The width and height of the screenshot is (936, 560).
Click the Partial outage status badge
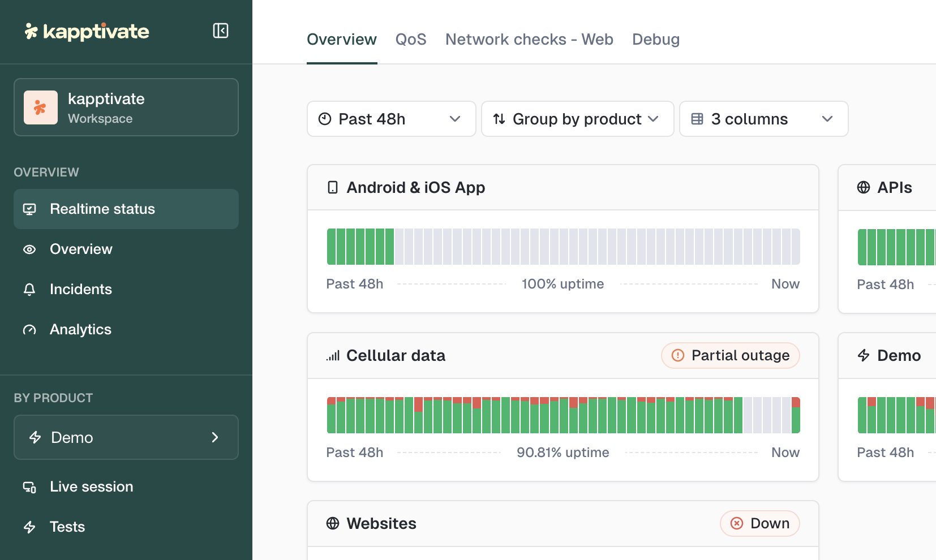click(730, 355)
